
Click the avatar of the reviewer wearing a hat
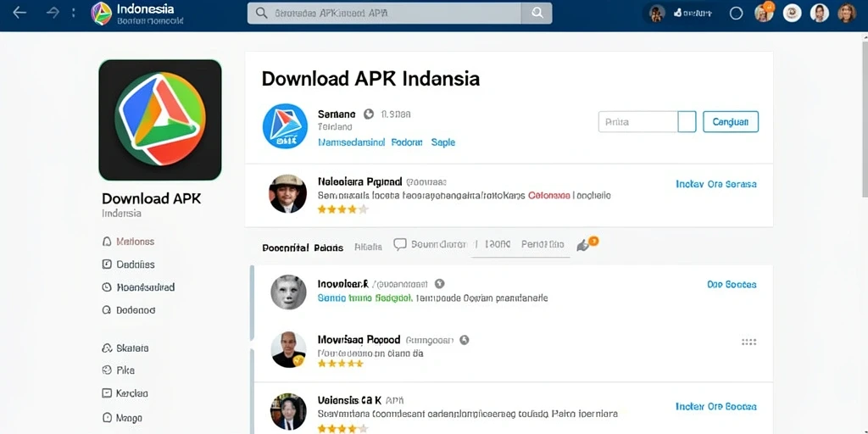pos(288,194)
